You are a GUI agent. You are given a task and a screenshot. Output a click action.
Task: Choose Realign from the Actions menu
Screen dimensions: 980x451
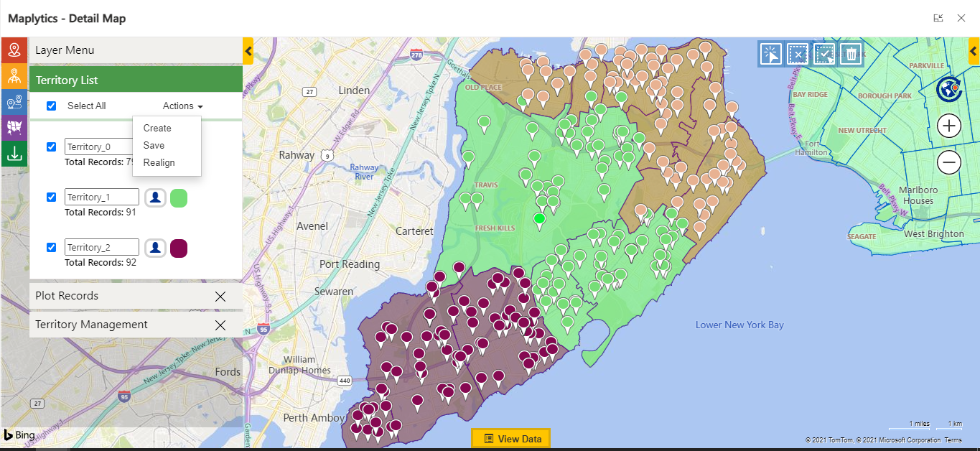(x=159, y=163)
